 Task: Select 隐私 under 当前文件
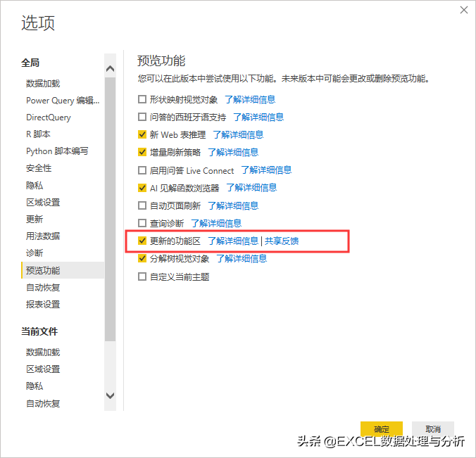[x=35, y=386]
